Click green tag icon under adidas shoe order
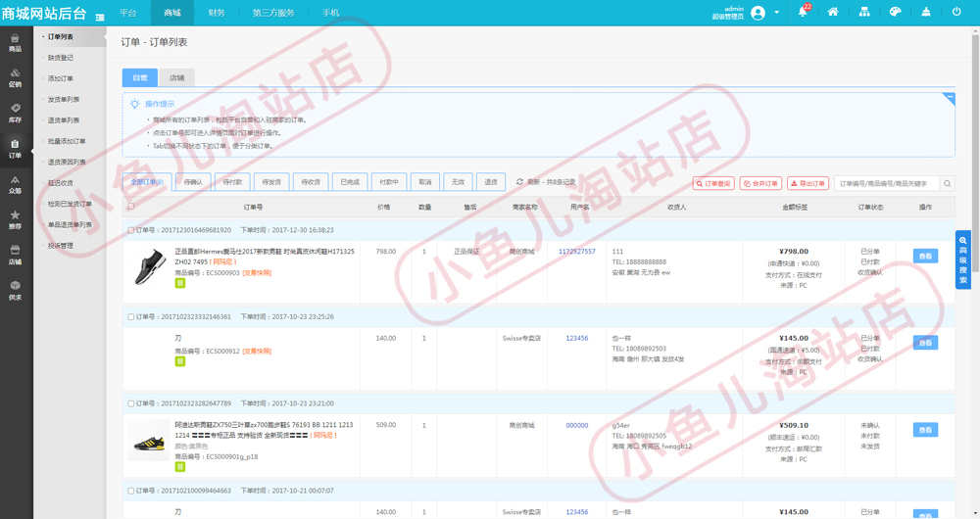 point(180,466)
